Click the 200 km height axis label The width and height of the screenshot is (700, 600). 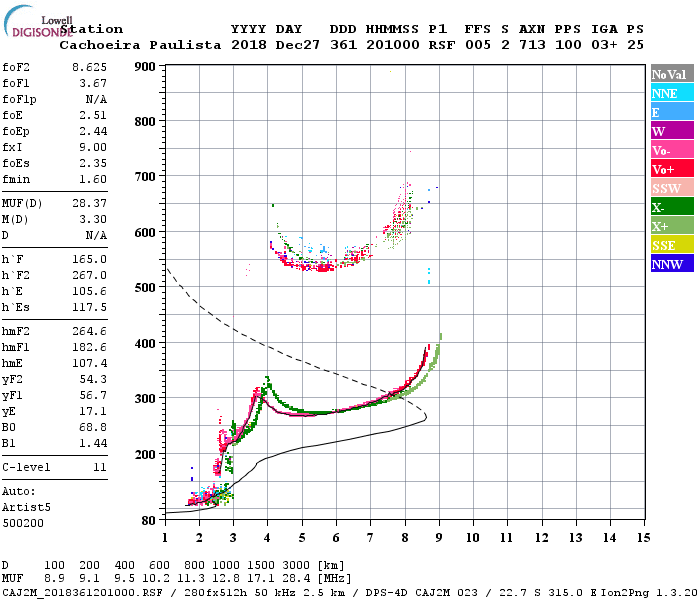point(145,454)
